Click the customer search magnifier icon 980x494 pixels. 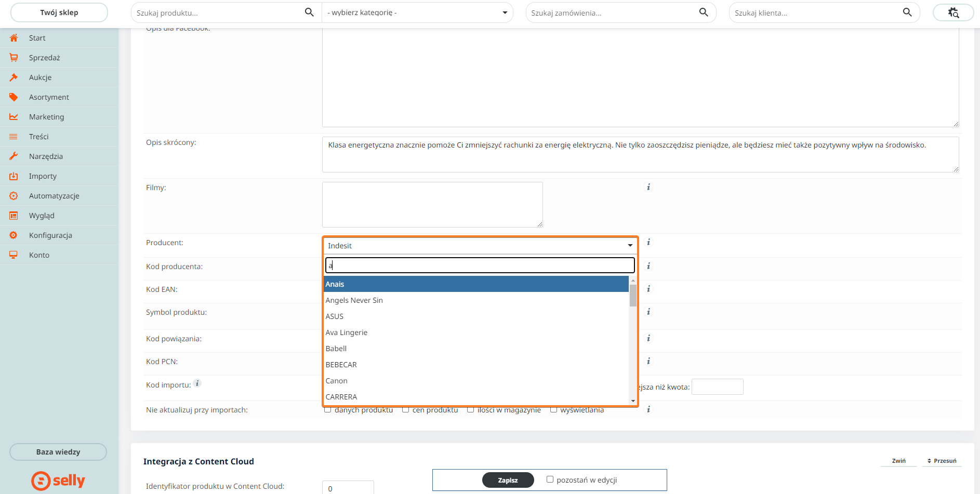pyautogui.click(x=907, y=12)
